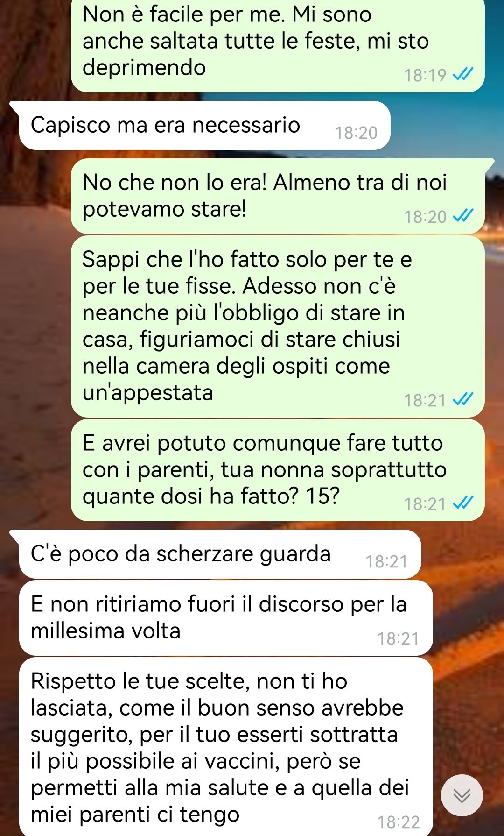
Task: Tap the 18:19 timestamp on sent message
Action: coord(425,75)
